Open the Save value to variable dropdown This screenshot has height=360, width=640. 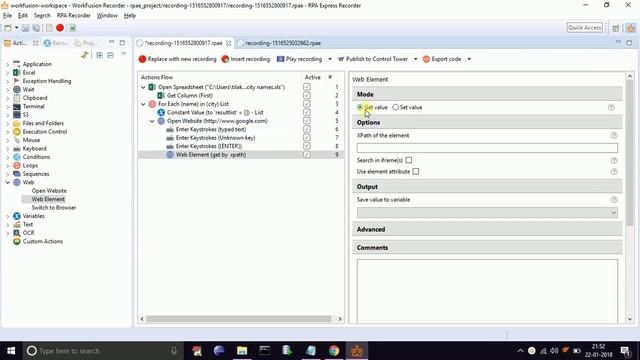[x=487, y=212]
